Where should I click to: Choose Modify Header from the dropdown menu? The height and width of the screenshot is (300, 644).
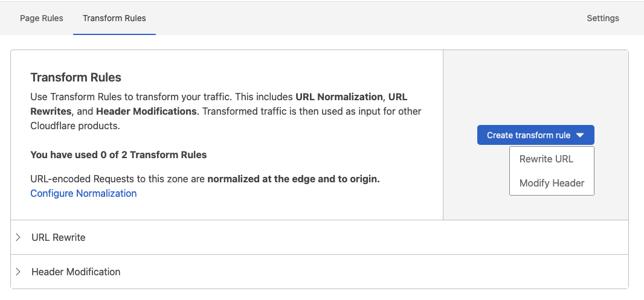pyautogui.click(x=552, y=183)
